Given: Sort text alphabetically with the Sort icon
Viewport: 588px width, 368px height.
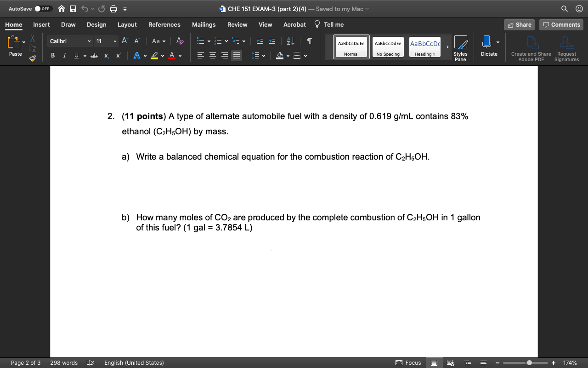Looking at the screenshot, I should click(x=289, y=41).
